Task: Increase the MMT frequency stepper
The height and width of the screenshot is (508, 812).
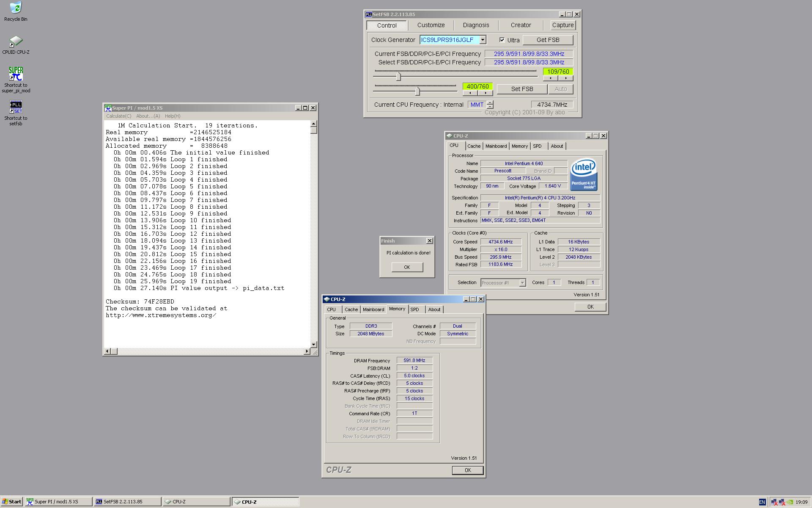Action: [x=490, y=102]
